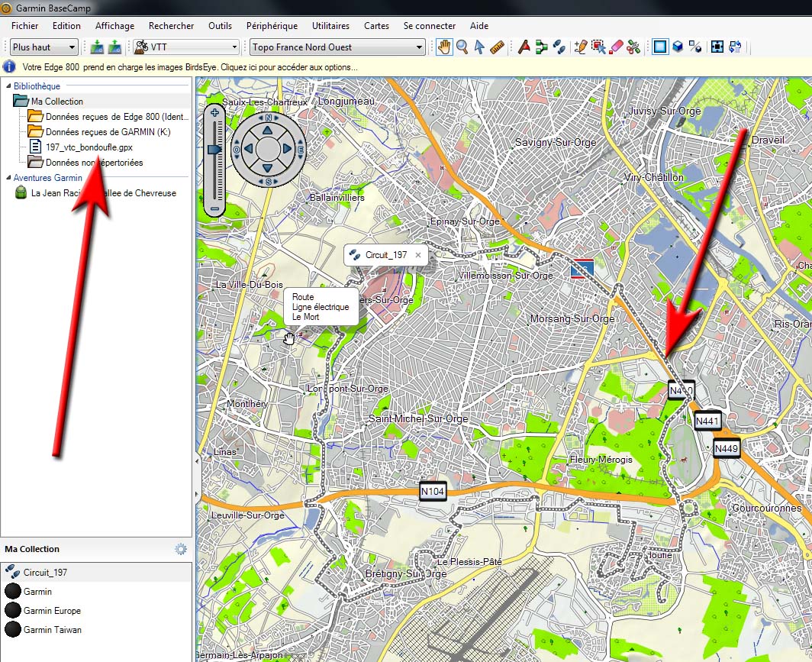Click the blue info icon in notification bar
Screen dimensions: 812x662
pos(9,67)
